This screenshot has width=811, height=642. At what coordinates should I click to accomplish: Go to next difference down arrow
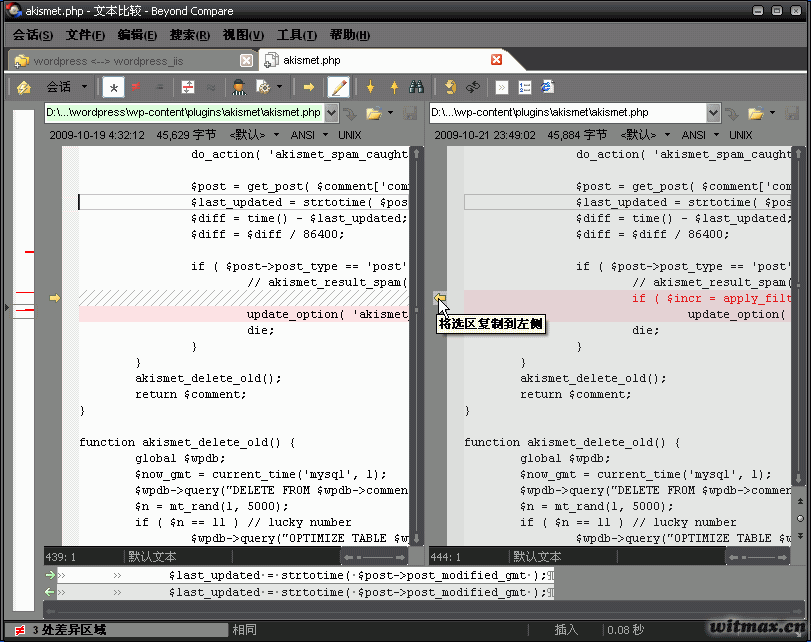pos(370,87)
